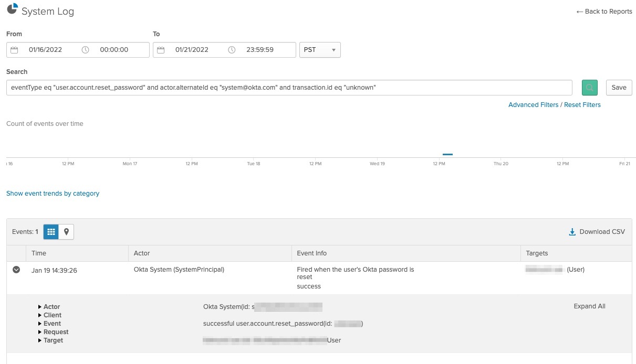
Task: Open Advanced Filters
Action: [x=534, y=104]
